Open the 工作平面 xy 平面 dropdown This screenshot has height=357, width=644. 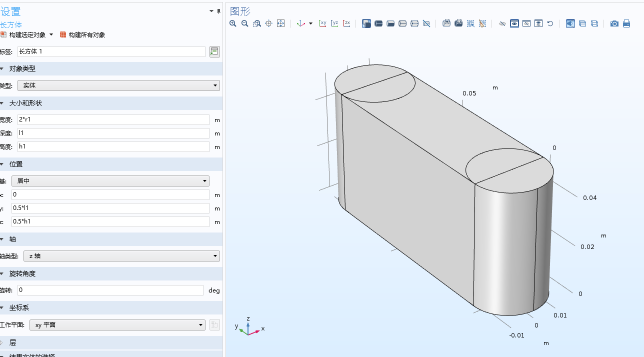117,325
